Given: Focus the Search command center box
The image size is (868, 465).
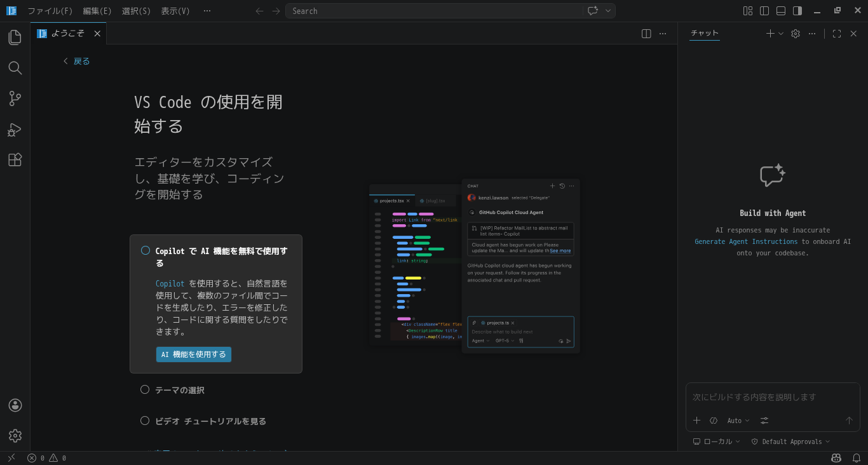Looking at the screenshot, I should (434, 11).
